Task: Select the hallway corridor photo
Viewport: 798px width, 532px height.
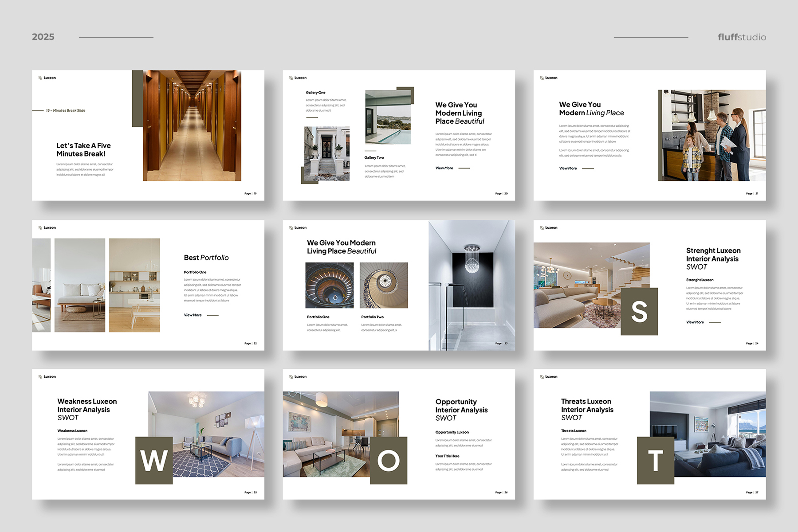Action: pyautogui.click(x=192, y=125)
